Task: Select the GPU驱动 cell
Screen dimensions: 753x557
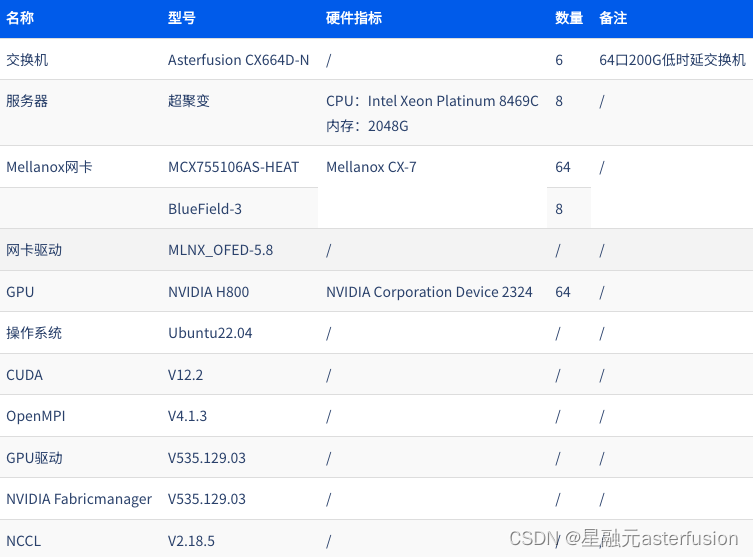Action: tap(34, 458)
